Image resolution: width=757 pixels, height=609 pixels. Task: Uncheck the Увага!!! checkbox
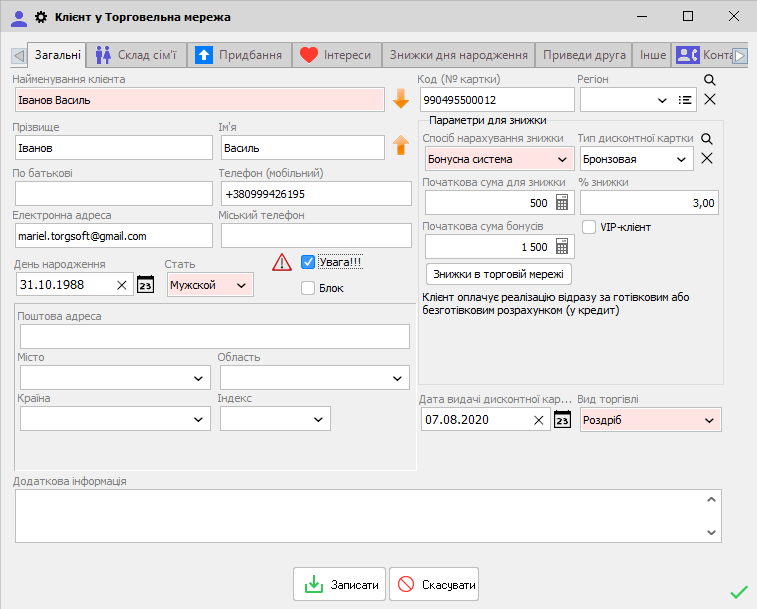[308, 262]
